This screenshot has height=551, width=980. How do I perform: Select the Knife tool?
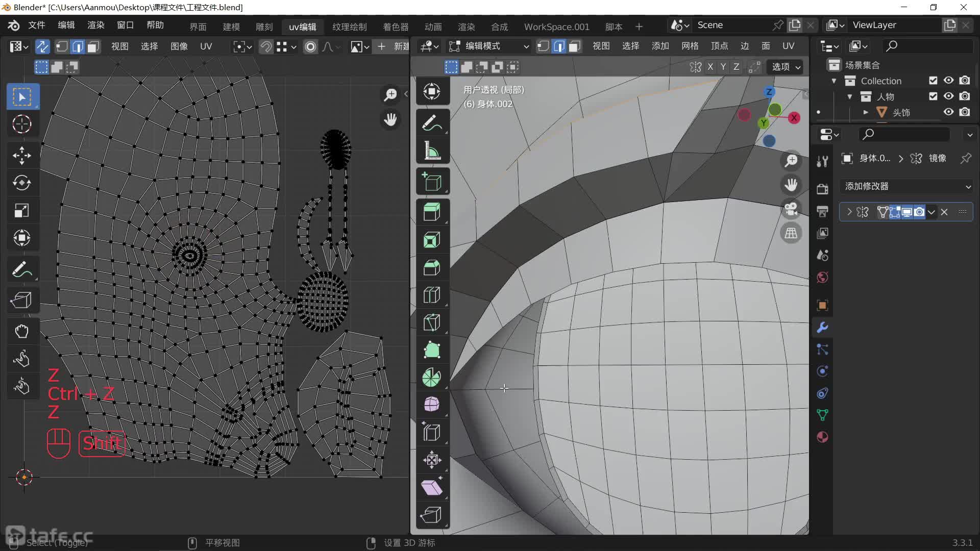pos(432,322)
